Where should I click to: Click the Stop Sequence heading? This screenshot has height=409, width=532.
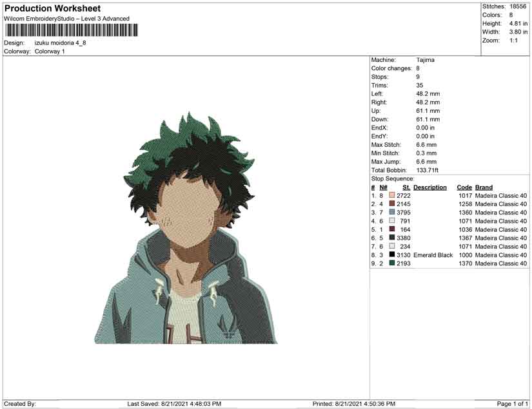point(393,178)
